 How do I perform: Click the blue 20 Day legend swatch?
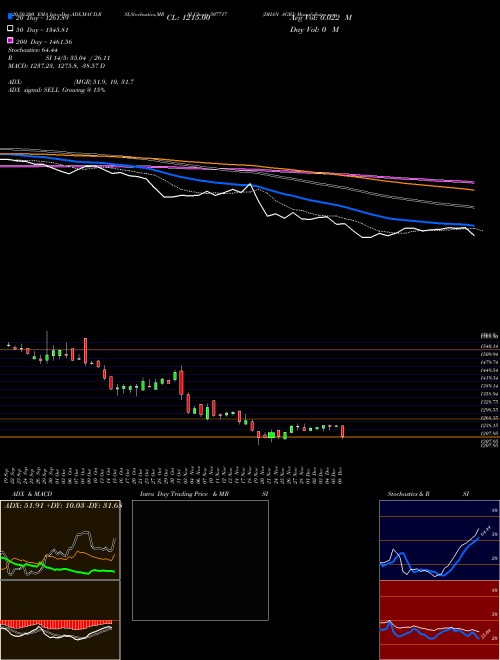[10, 17]
